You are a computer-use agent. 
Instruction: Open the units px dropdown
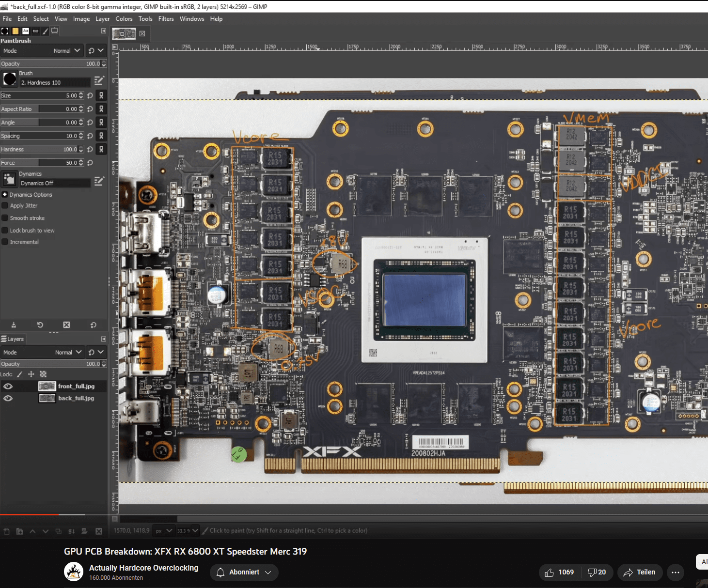(164, 531)
